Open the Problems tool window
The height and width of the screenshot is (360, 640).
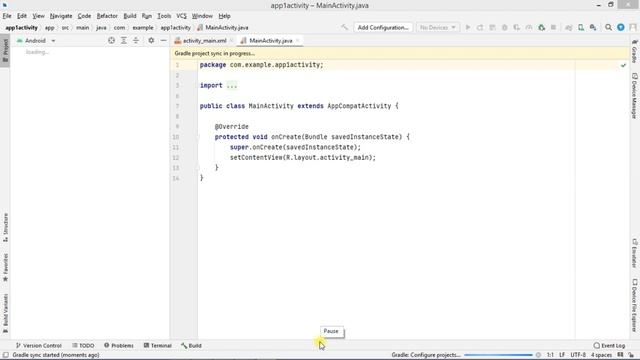pyautogui.click(x=119, y=345)
